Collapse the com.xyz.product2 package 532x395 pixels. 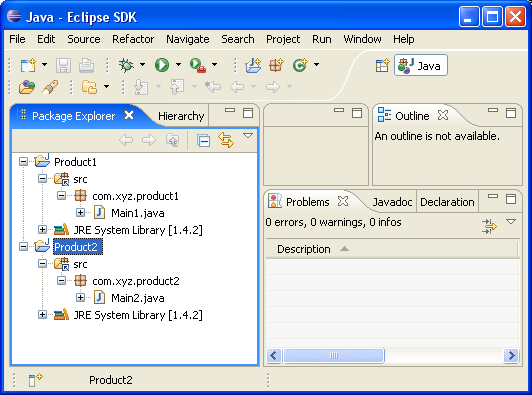click(x=61, y=280)
